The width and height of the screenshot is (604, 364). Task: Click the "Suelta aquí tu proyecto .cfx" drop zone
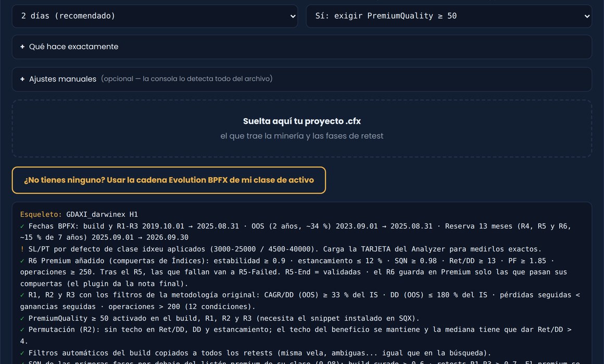coord(301,128)
